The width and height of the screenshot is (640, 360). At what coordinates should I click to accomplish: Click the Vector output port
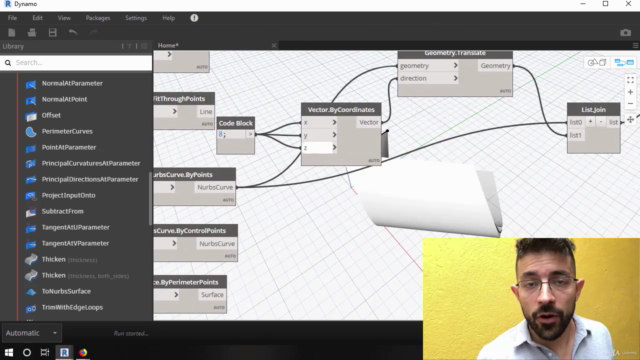click(x=369, y=122)
